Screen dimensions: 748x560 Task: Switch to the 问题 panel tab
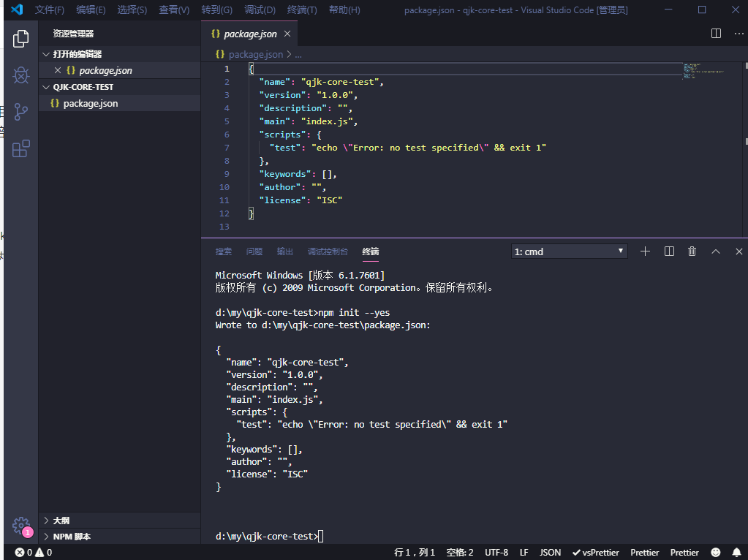coord(254,251)
